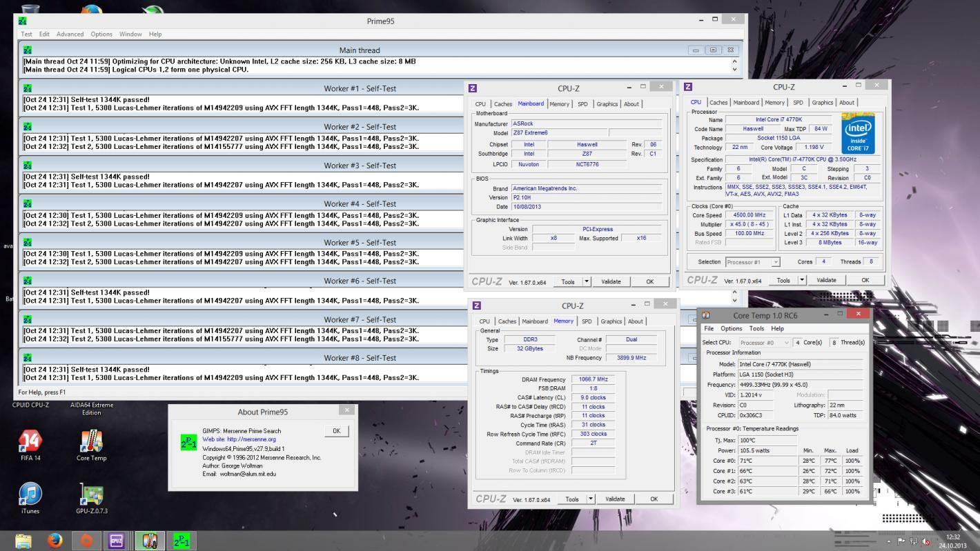Open the Advanced menu in Prime95

70,34
